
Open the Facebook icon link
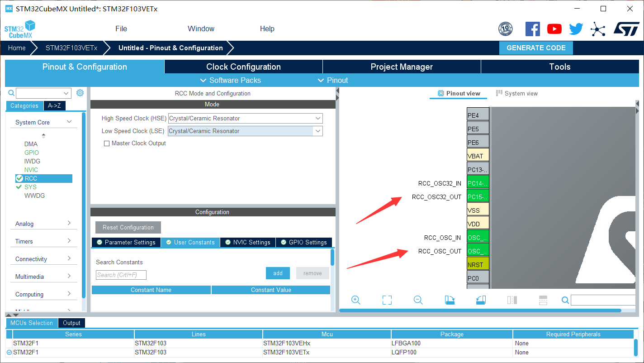point(532,29)
